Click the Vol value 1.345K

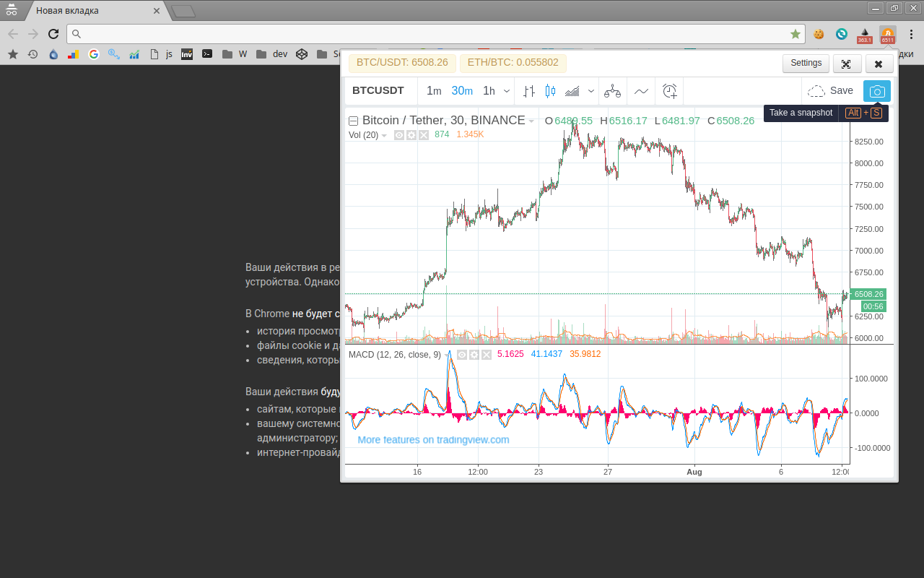coord(470,135)
